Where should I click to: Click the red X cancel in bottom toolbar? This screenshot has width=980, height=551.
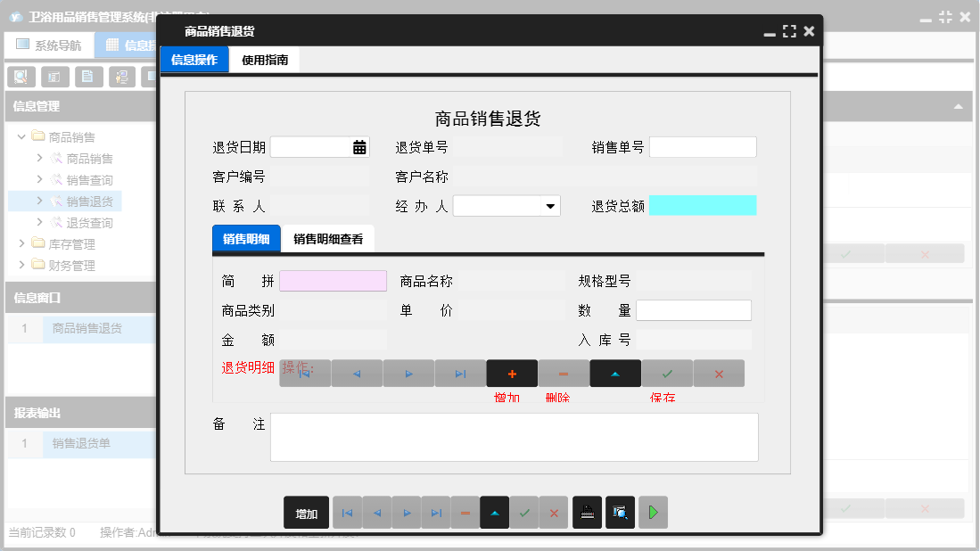tap(554, 513)
